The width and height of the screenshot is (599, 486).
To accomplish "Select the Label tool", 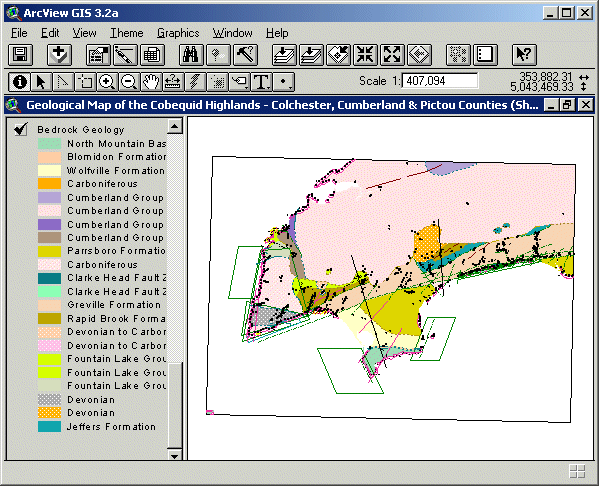I will (239, 82).
